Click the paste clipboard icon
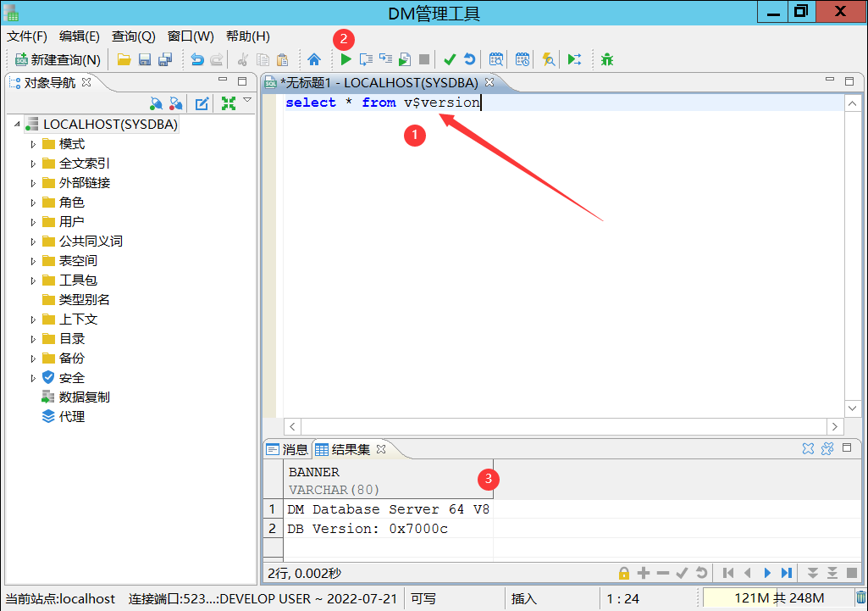This screenshot has width=868, height=611. pyautogui.click(x=282, y=59)
